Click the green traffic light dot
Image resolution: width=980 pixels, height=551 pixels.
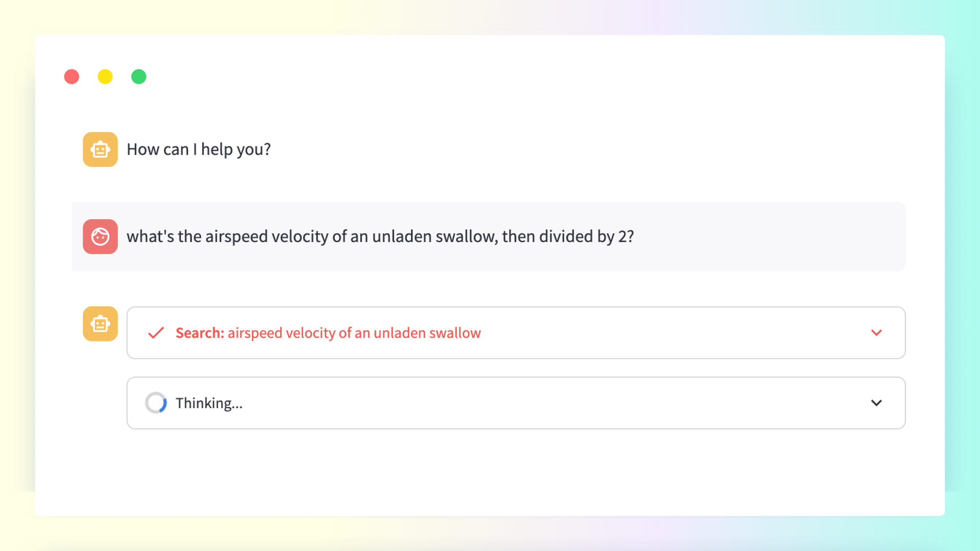tap(138, 76)
